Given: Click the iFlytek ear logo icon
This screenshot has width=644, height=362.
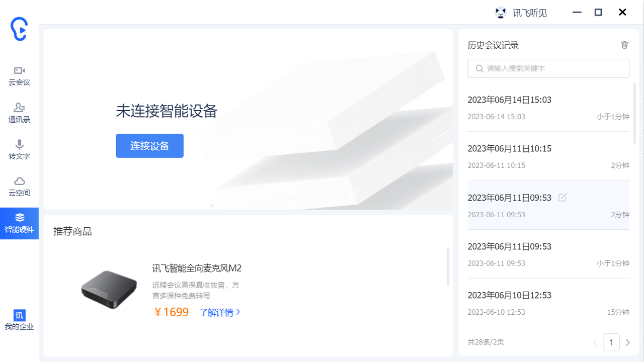Looking at the screenshot, I should tap(19, 29).
